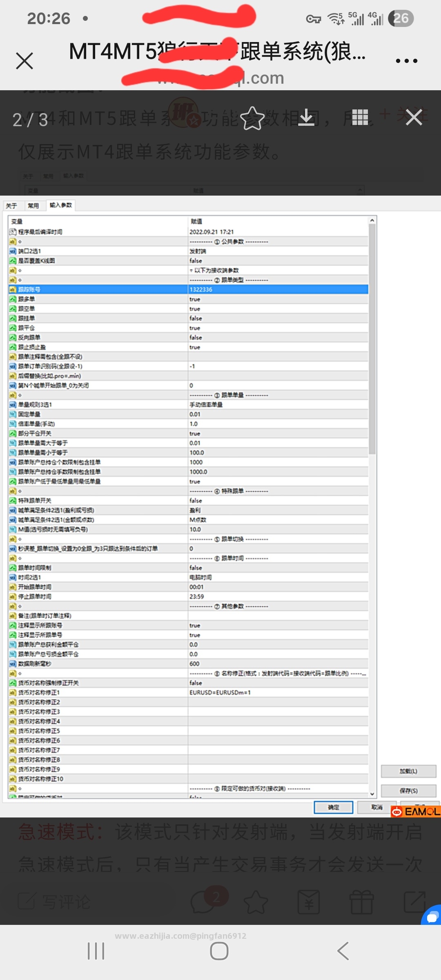This screenshot has height=980, width=441.
Task: Open the 端口2选1 value 发射端 dropdown
Action: coord(278,251)
